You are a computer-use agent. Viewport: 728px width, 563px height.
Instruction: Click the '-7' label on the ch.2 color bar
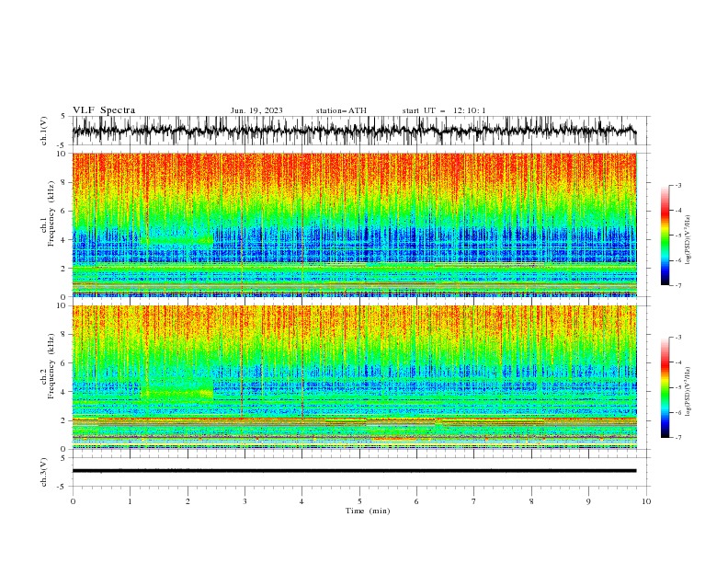coord(677,438)
